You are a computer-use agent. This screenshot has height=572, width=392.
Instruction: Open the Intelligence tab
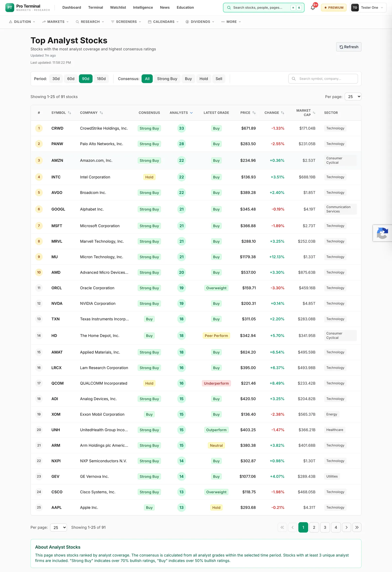[143, 8]
